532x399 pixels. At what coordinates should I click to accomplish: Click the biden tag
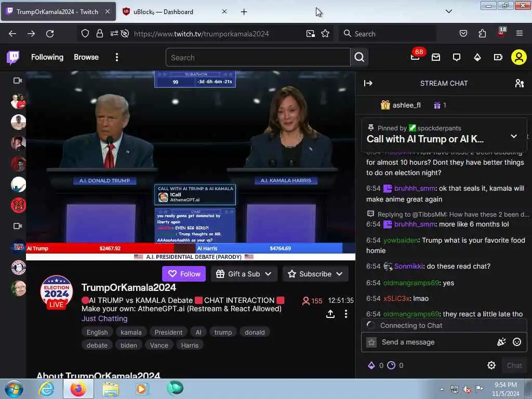click(129, 345)
